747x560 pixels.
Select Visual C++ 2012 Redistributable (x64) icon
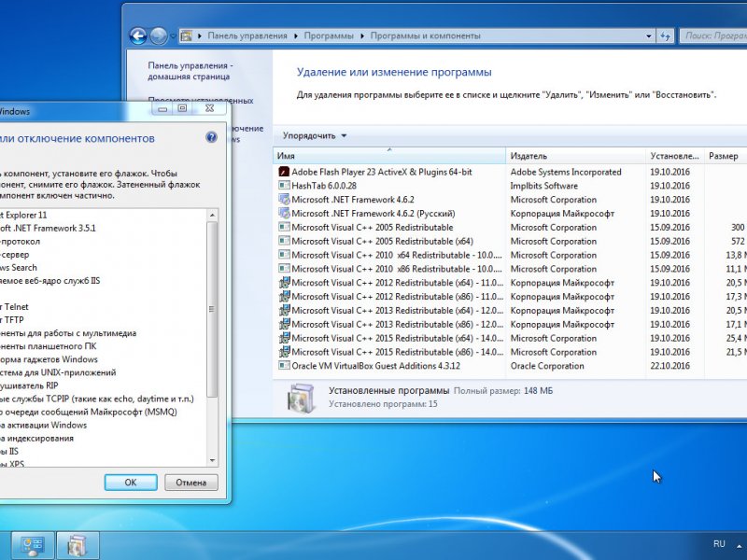(x=284, y=283)
